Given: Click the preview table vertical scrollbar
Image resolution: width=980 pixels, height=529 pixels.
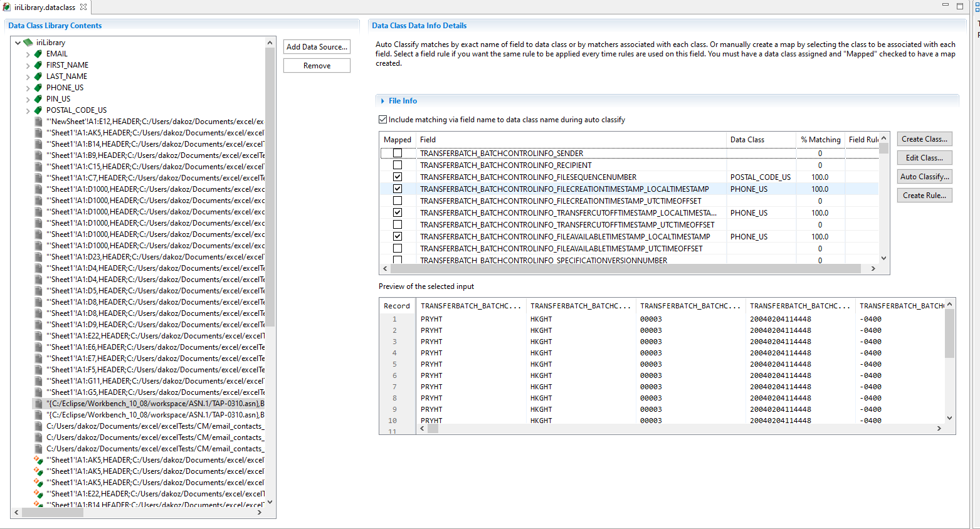Looking at the screenshot, I should click(949, 333).
